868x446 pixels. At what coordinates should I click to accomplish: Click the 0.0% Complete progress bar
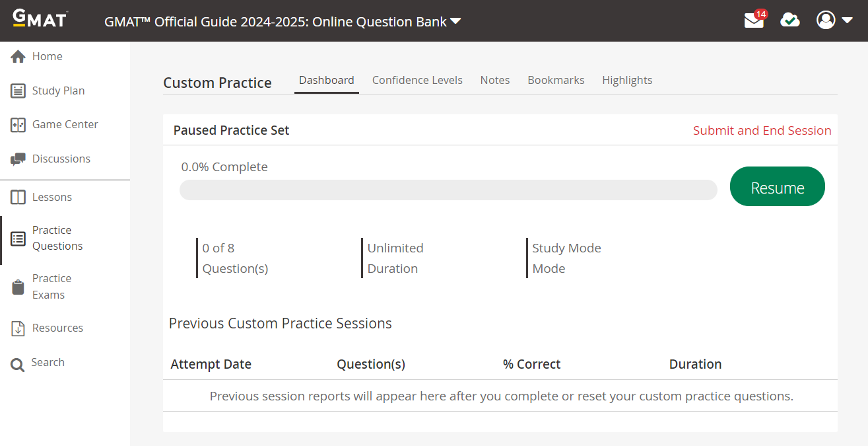(448, 190)
